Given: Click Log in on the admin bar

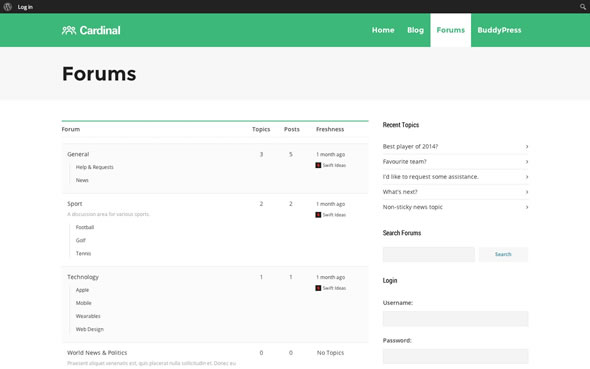Looking at the screenshot, I should [x=25, y=7].
